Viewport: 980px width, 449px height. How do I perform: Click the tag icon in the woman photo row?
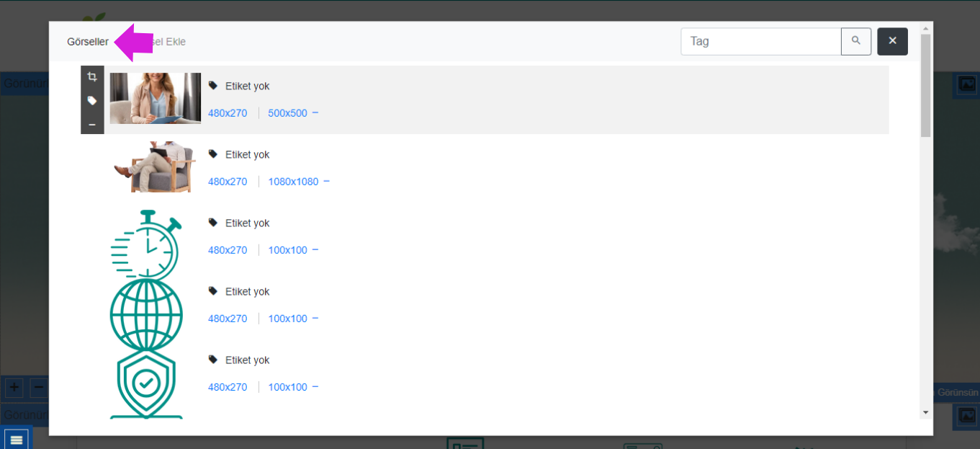(x=213, y=85)
